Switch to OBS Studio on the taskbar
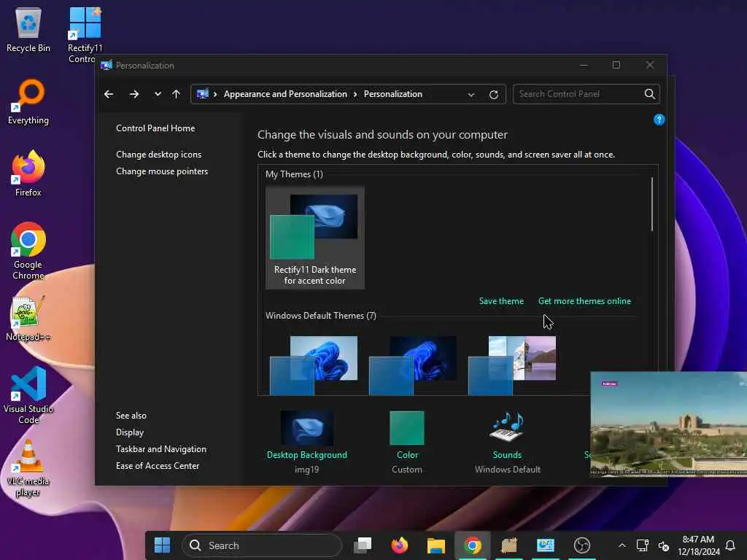 pyautogui.click(x=581, y=545)
